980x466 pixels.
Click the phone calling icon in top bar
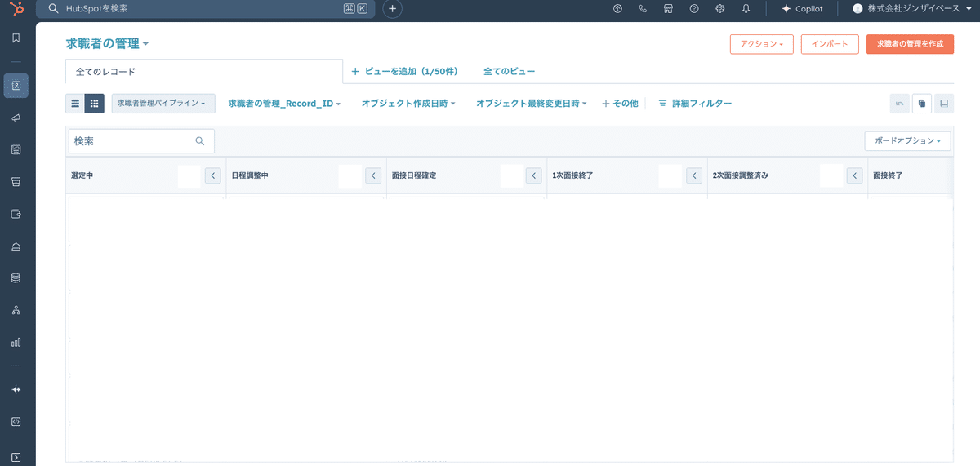point(643,9)
